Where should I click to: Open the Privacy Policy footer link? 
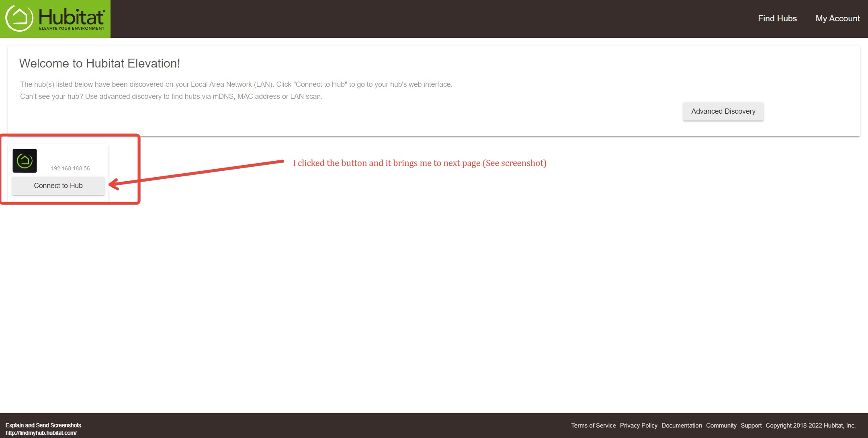click(638, 426)
